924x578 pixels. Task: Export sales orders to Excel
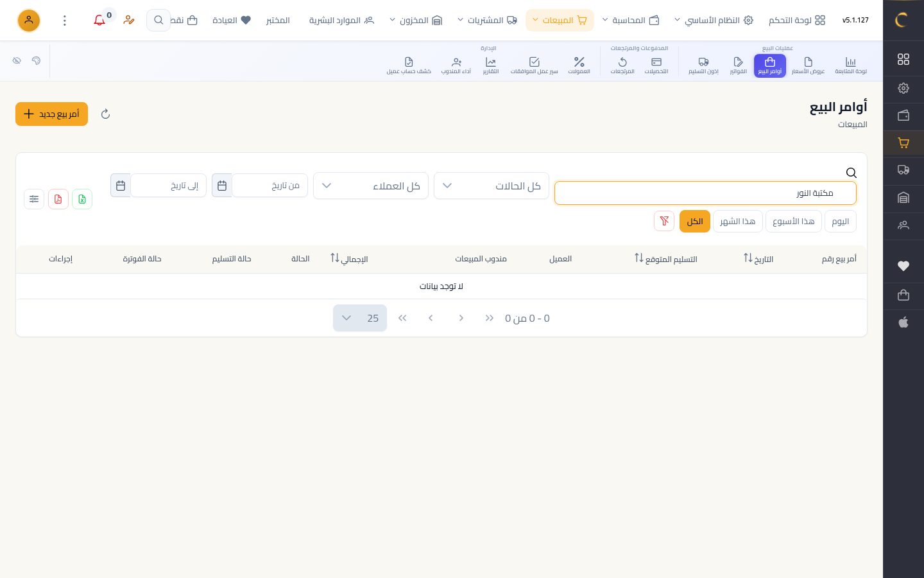point(82,199)
